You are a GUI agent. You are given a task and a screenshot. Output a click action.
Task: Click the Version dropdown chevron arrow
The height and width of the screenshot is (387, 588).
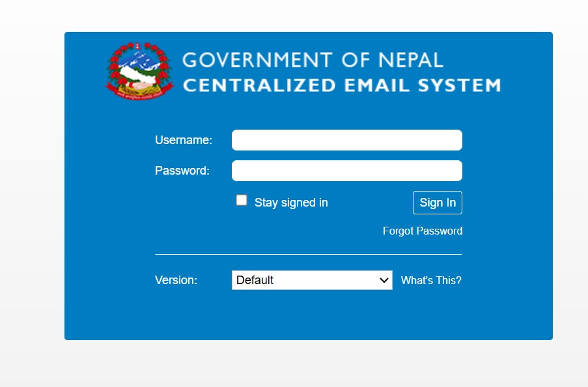tap(384, 280)
